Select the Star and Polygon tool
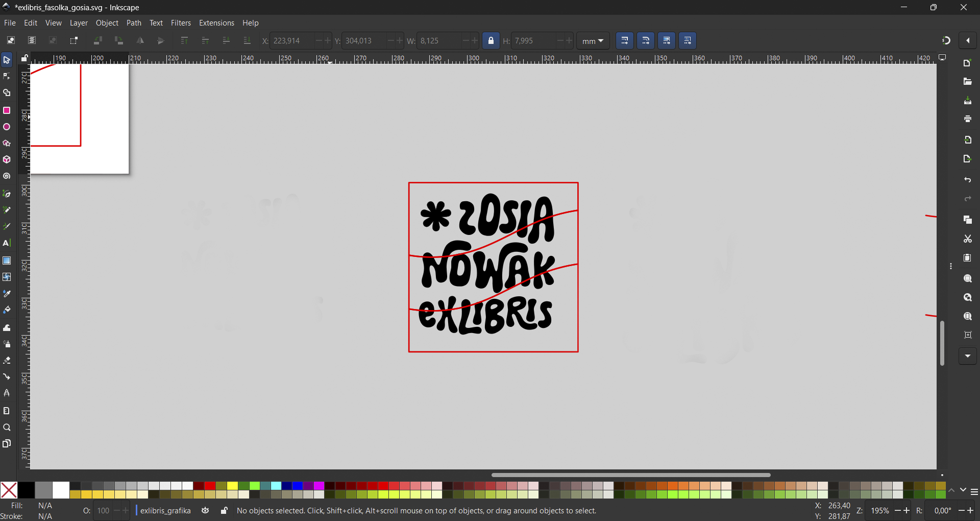 click(7, 144)
